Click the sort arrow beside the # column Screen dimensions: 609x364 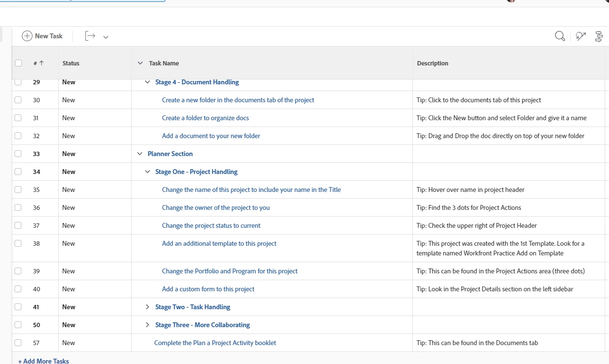(41, 63)
